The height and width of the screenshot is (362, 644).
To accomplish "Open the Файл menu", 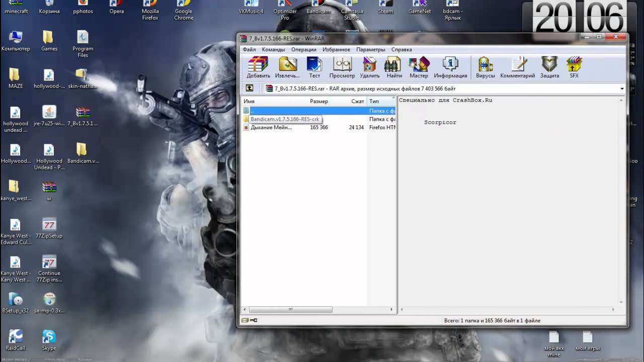I will [249, 49].
